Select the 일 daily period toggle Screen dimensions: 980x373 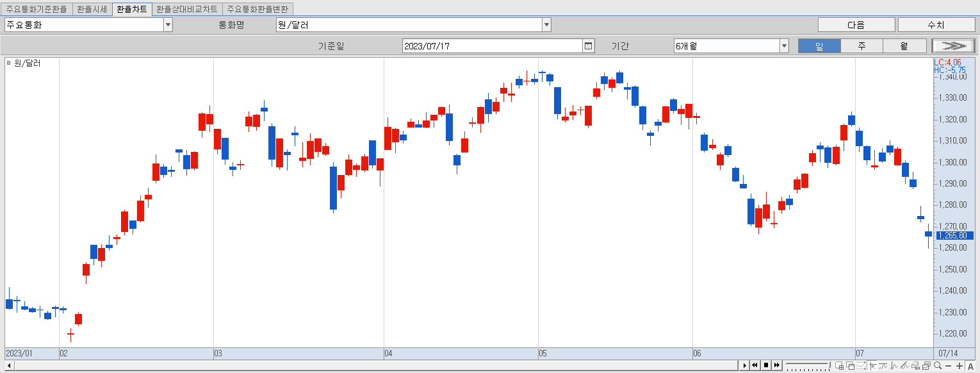[x=819, y=46]
